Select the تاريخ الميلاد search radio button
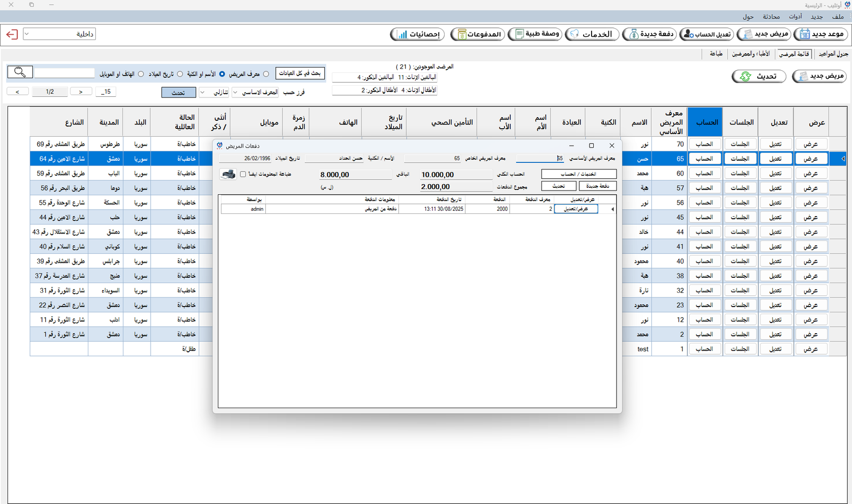Viewport: 852px width, 504px height. (x=179, y=74)
